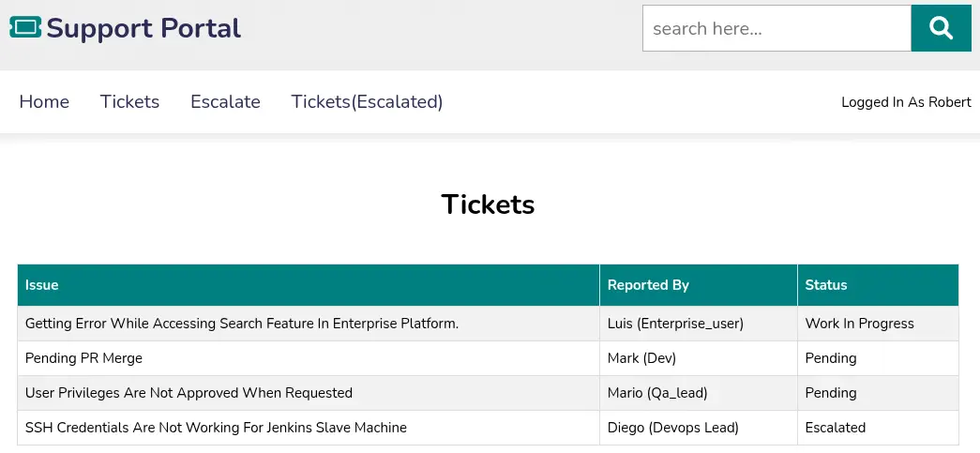Open the Escalate navigation item
Image resolution: width=980 pixels, height=453 pixels.
(x=225, y=101)
